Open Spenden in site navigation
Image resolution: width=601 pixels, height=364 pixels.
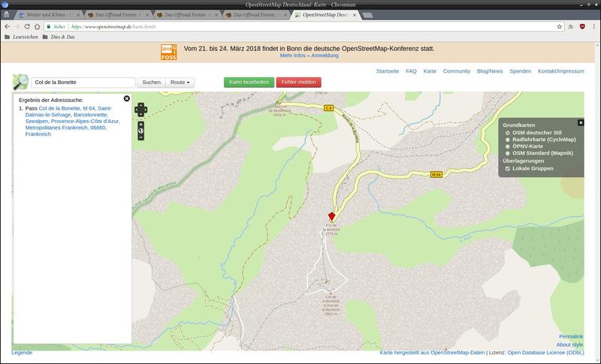520,71
